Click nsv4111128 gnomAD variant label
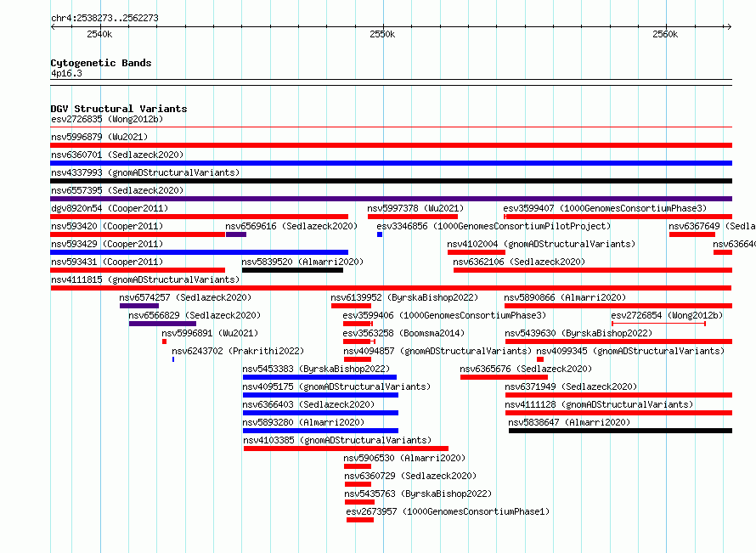 [x=599, y=404]
